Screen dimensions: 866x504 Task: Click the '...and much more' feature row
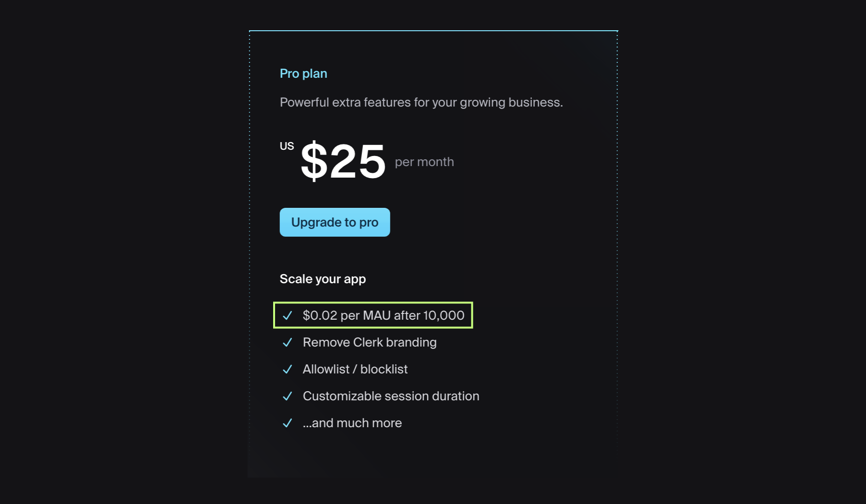[x=352, y=423]
